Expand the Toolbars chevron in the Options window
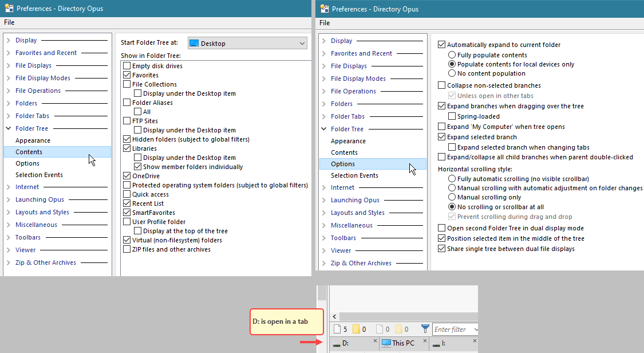The width and height of the screenshot is (644, 353). [324, 238]
